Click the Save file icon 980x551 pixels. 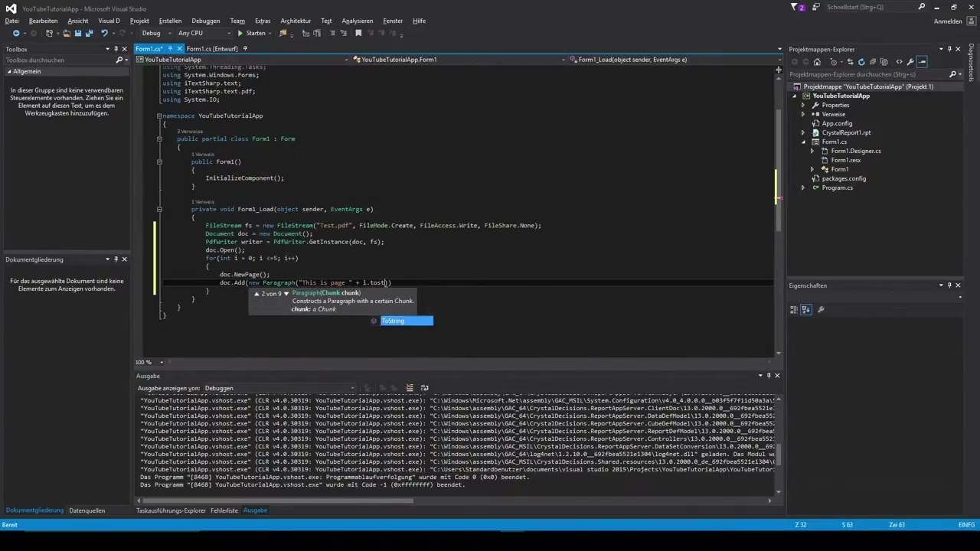tap(78, 33)
